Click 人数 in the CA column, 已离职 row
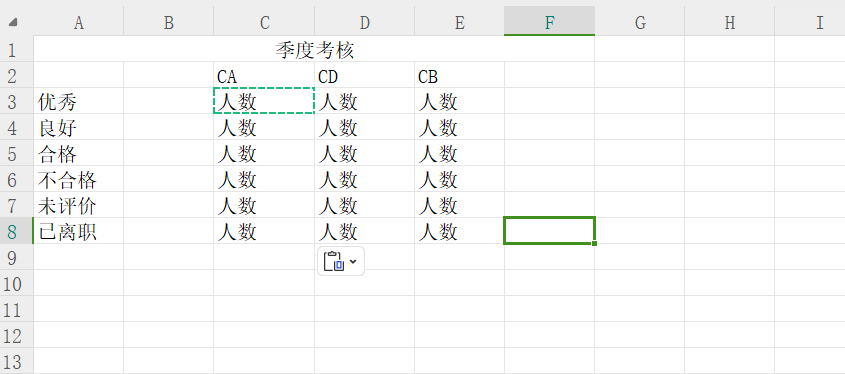Screen dimensions: 845x374 [264, 232]
